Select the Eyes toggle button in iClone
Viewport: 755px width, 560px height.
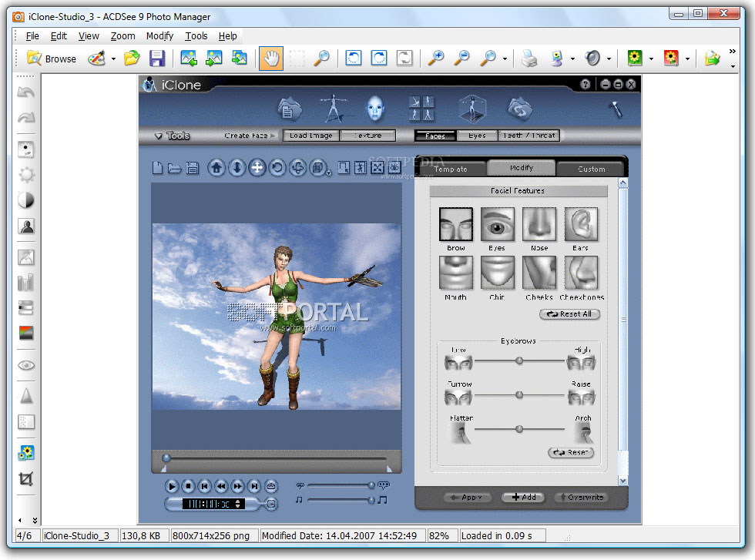pos(477,136)
